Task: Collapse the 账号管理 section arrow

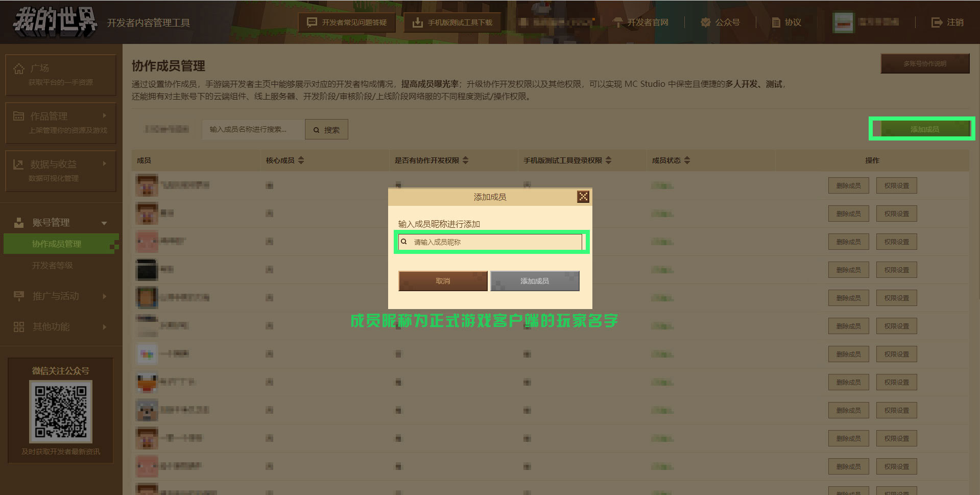Action: [104, 223]
